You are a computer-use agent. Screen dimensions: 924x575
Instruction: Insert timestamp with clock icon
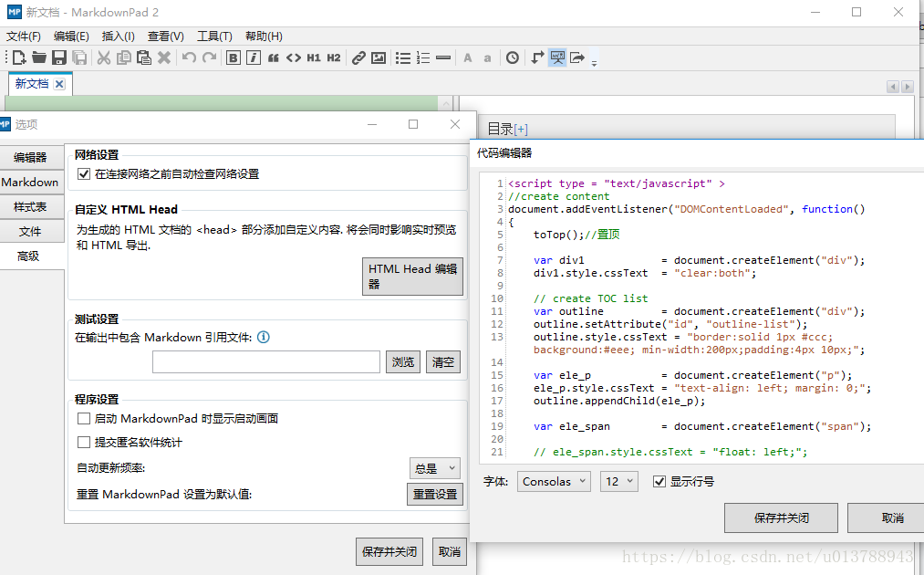click(x=513, y=57)
